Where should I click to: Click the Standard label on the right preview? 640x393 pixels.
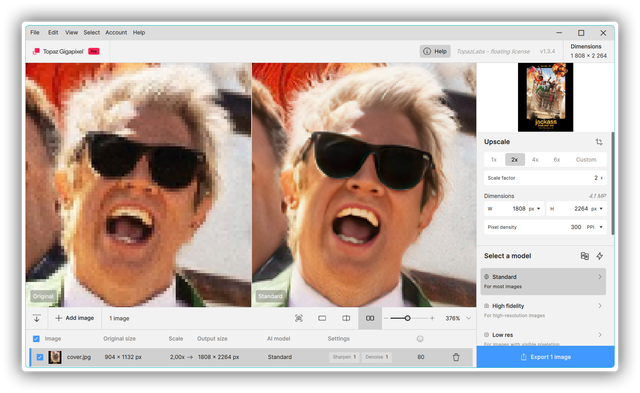click(270, 296)
